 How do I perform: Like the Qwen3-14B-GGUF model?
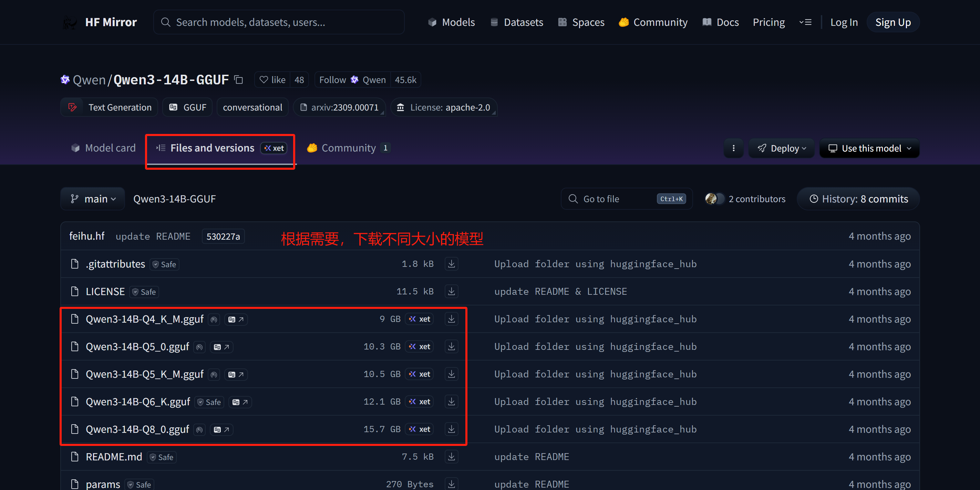tap(272, 80)
